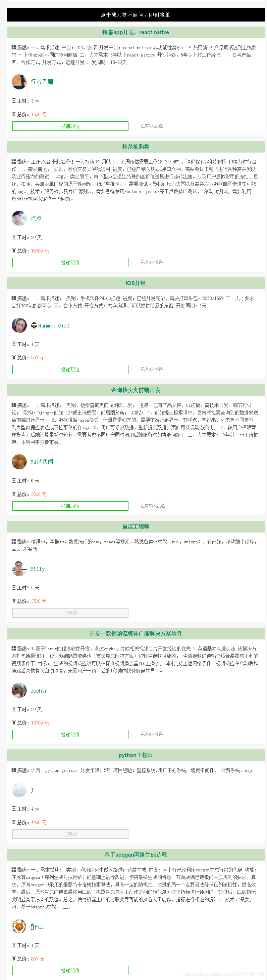
Task: Click black banner 点击成为技术顾问
Action: [x=136, y=15]
